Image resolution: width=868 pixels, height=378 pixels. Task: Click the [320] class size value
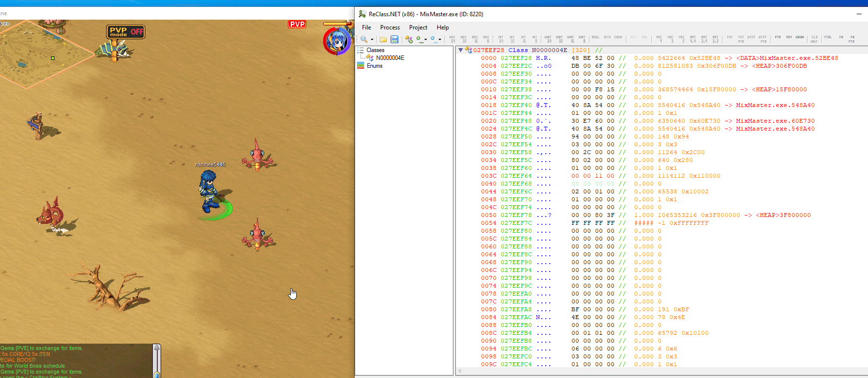(581, 50)
